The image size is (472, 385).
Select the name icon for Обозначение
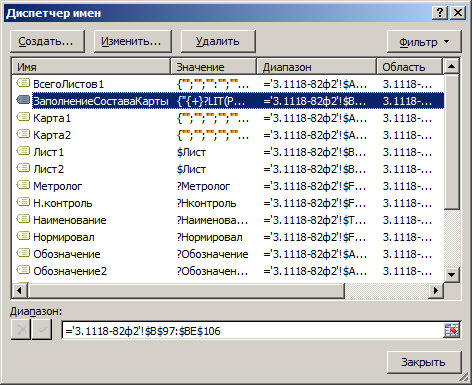[x=23, y=253]
